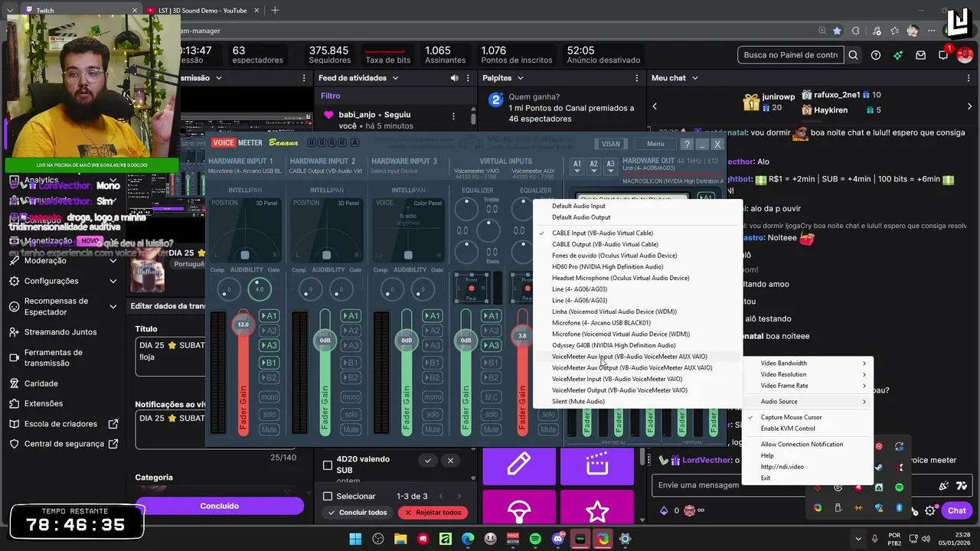
Task: Check the Selecionar checkbox
Action: click(x=328, y=496)
